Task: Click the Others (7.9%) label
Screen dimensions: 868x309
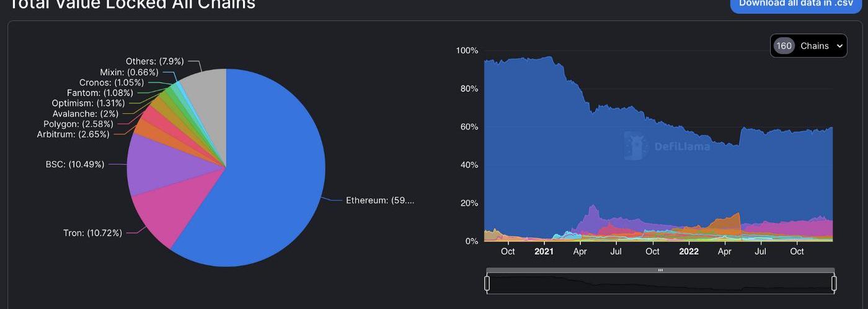Action: point(154,61)
